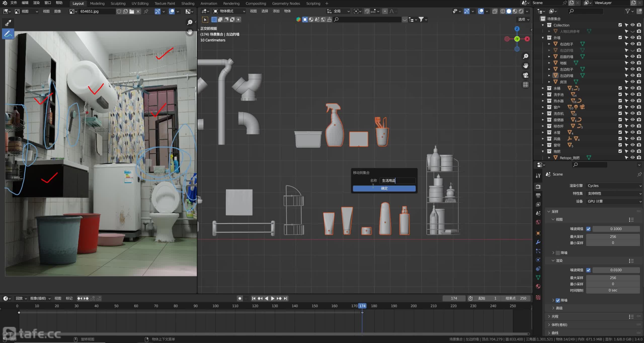Switch to the Shading workspace tab
The image size is (644, 343).
(x=188, y=4)
